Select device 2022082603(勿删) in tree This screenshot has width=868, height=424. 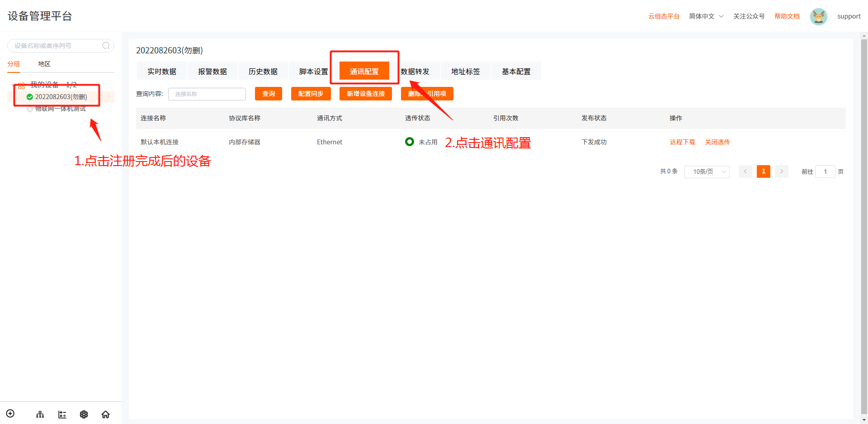(61, 97)
